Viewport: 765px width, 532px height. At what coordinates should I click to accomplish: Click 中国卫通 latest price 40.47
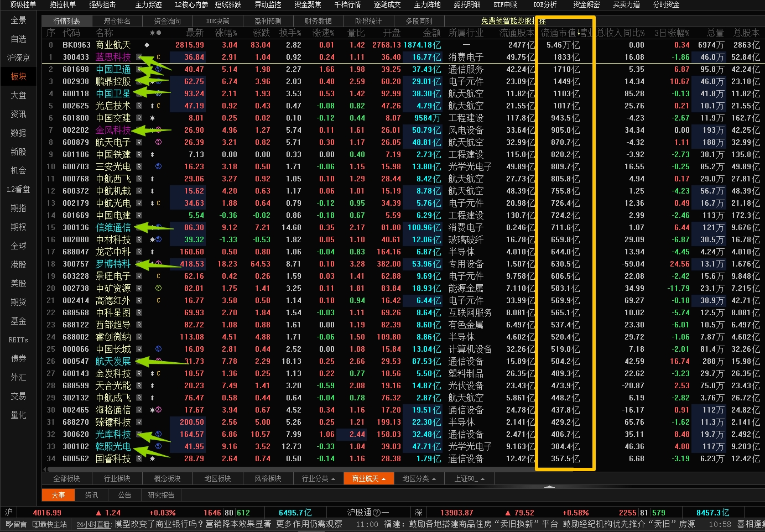point(194,69)
